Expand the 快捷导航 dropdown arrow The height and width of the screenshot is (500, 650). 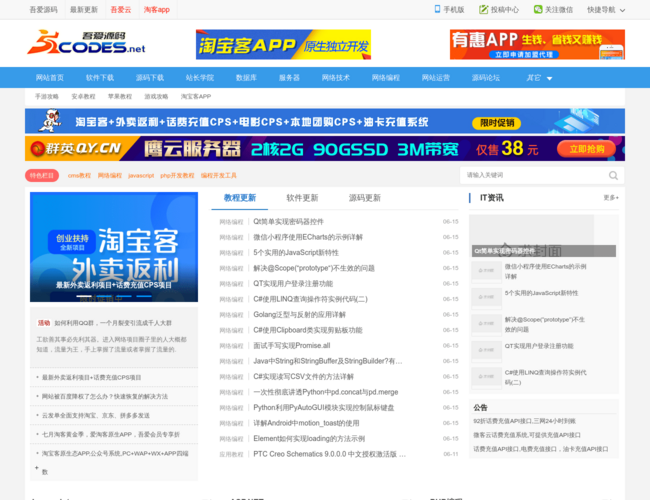coord(622,10)
